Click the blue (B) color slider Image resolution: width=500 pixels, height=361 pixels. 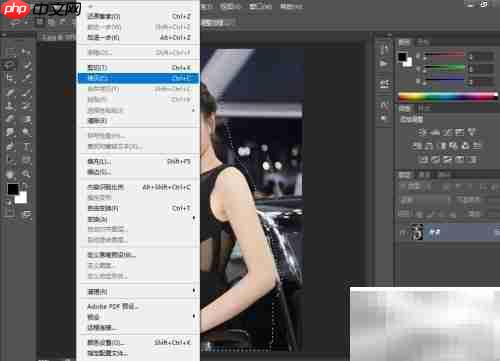[444, 80]
